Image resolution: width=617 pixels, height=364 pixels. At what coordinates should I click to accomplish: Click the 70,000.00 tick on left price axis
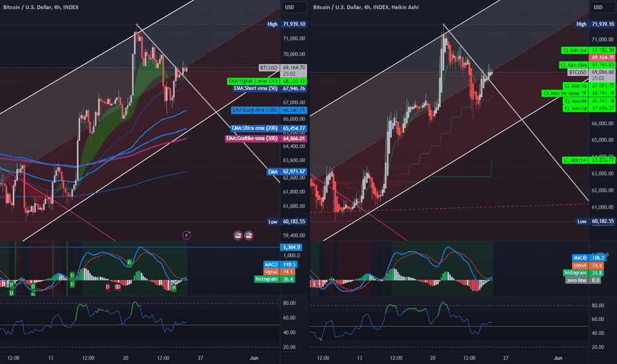[294, 54]
